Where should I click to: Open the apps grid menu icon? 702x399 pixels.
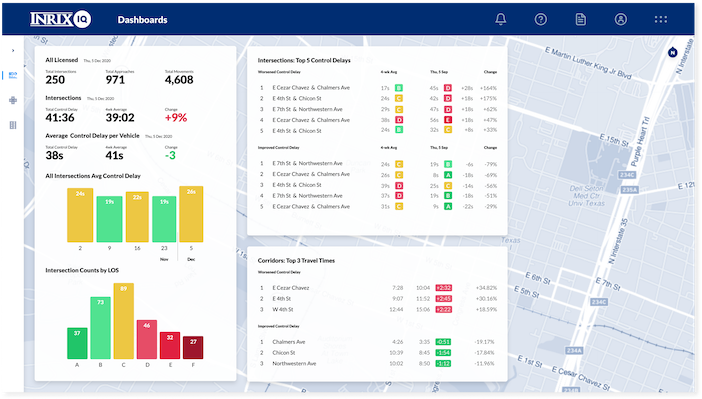[x=661, y=19]
